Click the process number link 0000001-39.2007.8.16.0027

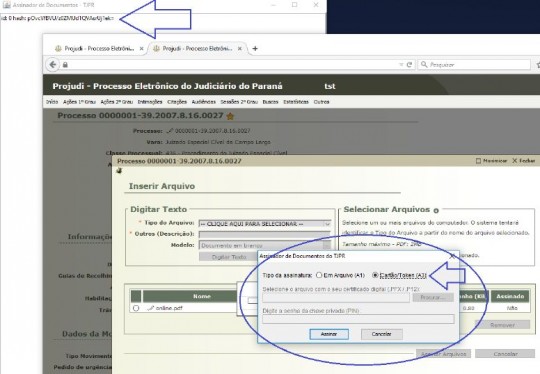(x=212, y=131)
